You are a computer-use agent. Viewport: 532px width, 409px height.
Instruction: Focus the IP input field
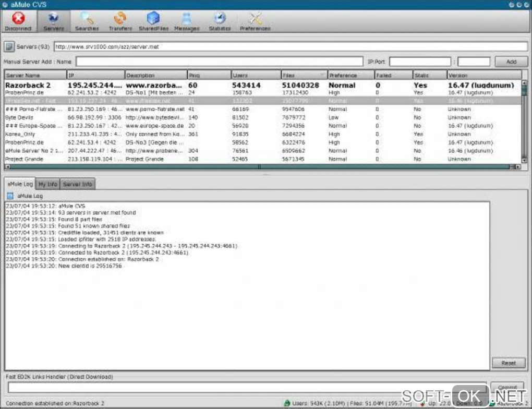tap(420, 62)
